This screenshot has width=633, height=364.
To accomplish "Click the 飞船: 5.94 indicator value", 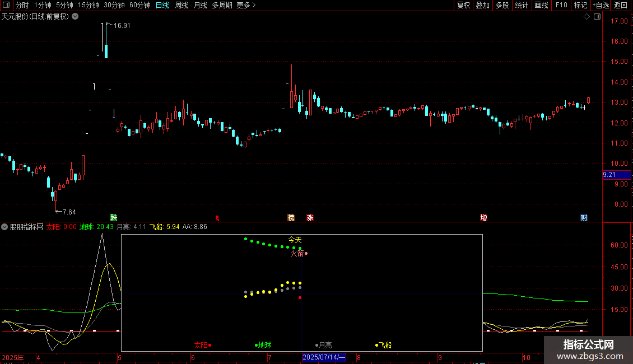I will pos(164,227).
